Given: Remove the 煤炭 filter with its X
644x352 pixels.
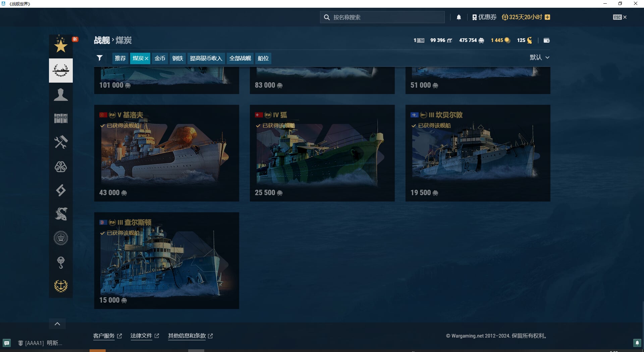Looking at the screenshot, I should pyautogui.click(x=147, y=58).
